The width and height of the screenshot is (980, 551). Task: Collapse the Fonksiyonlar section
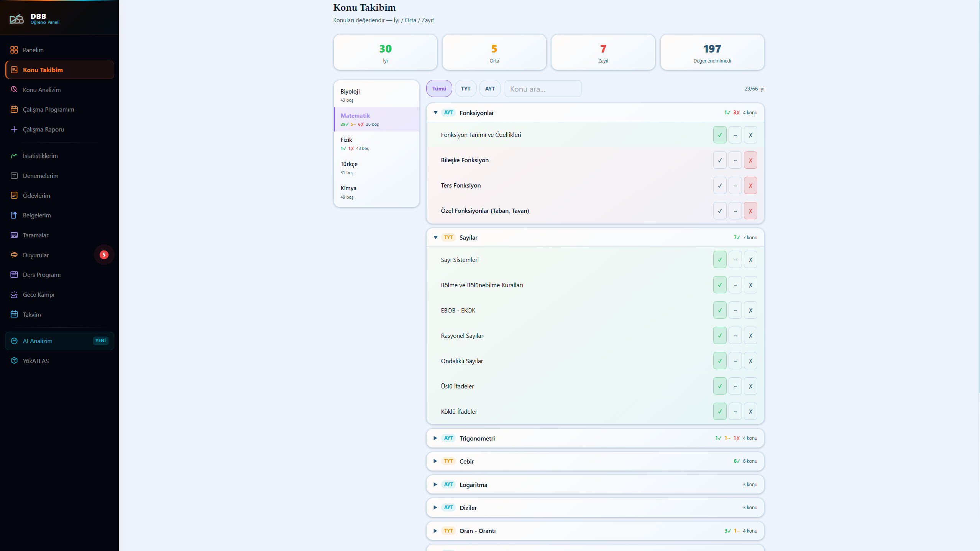pos(435,113)
